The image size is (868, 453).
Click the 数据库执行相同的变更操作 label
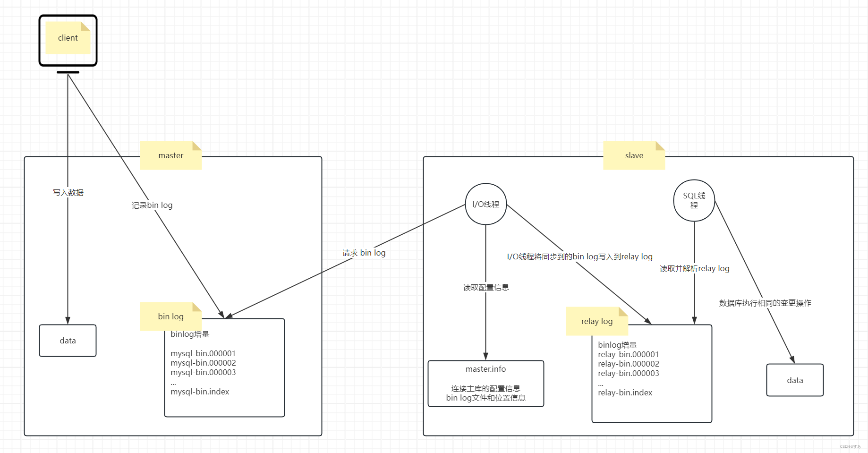(x=765, y=303)
